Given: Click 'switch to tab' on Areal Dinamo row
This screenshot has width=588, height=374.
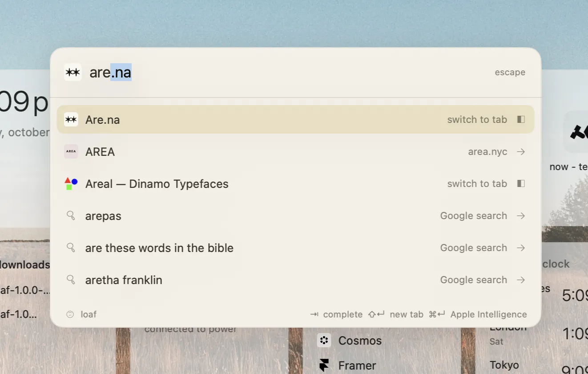Looking at the screenshot, I should click(477, 183).
